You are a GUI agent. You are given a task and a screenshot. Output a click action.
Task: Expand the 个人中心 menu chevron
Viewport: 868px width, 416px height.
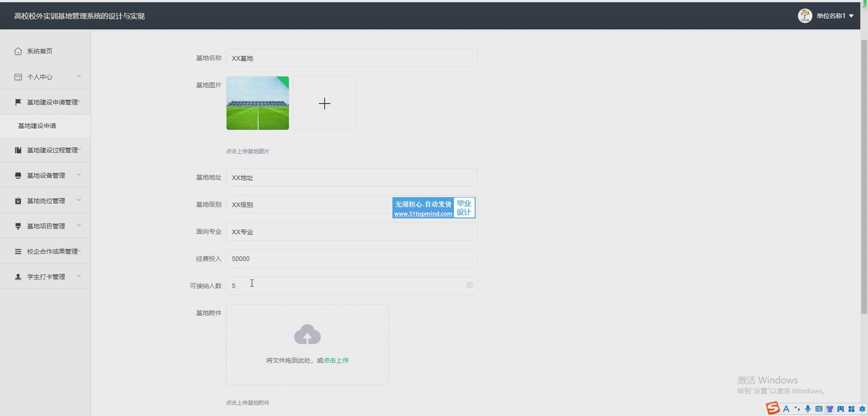tap(79, 76)
